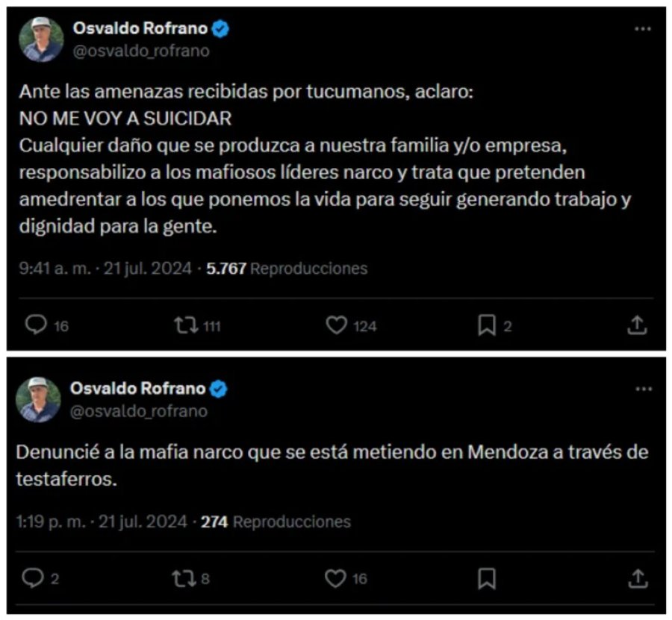Retweet the Denuncié a la mafia post
672x620 pixels.
(x=184, y=577)
